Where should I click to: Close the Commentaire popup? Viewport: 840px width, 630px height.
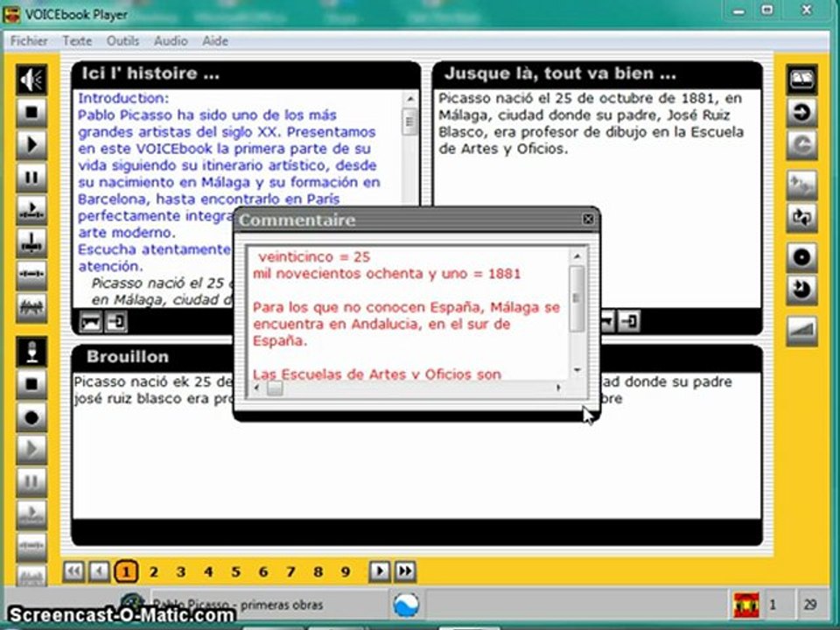tap(588, 219)
